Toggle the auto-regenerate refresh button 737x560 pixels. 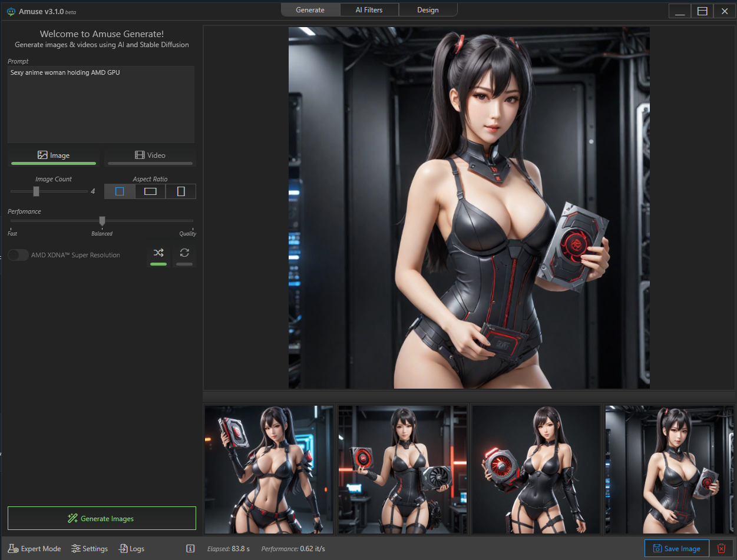184,256
